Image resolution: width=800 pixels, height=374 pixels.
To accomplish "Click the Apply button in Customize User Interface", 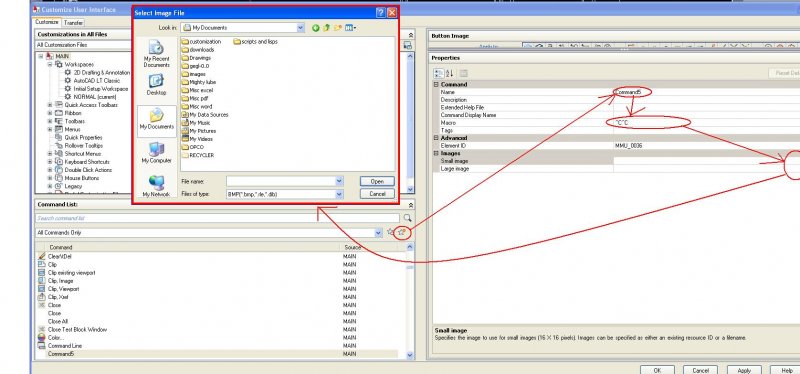I will point(744,370).
